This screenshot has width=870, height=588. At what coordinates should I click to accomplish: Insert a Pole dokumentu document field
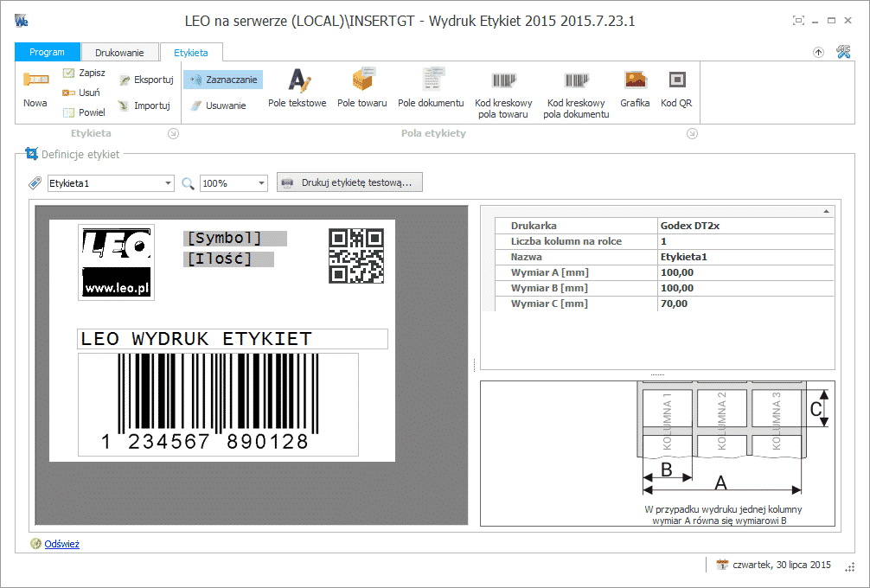[431, 89]
